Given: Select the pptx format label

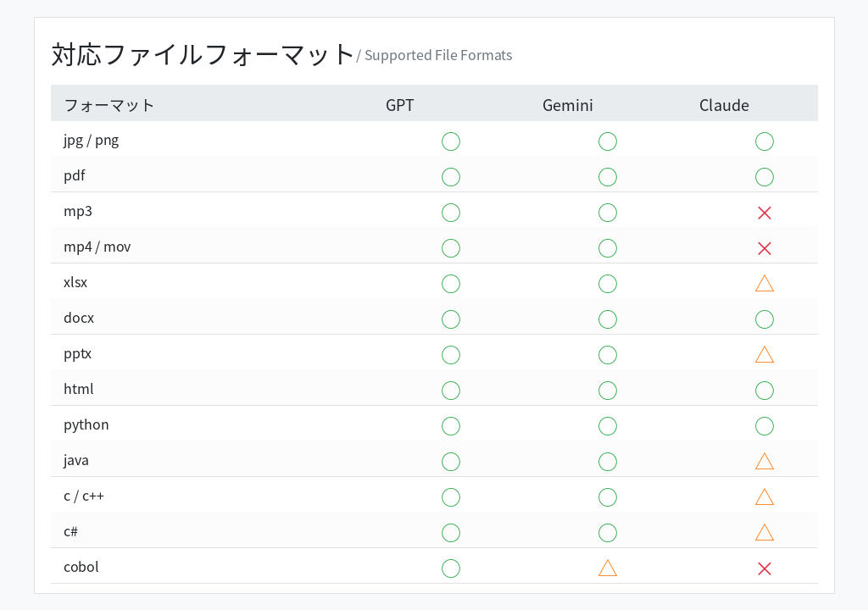Looking at the screenshot, I should 77,353.
